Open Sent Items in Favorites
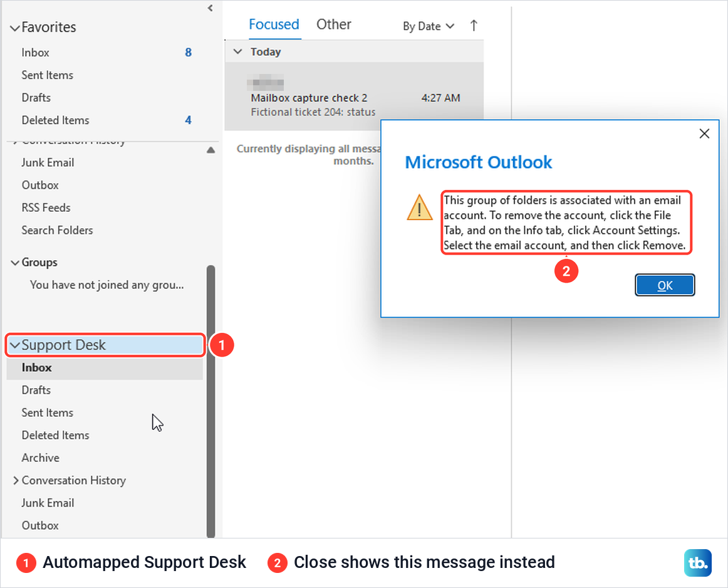Screen dimensions: 728x588 coord(48,75)
